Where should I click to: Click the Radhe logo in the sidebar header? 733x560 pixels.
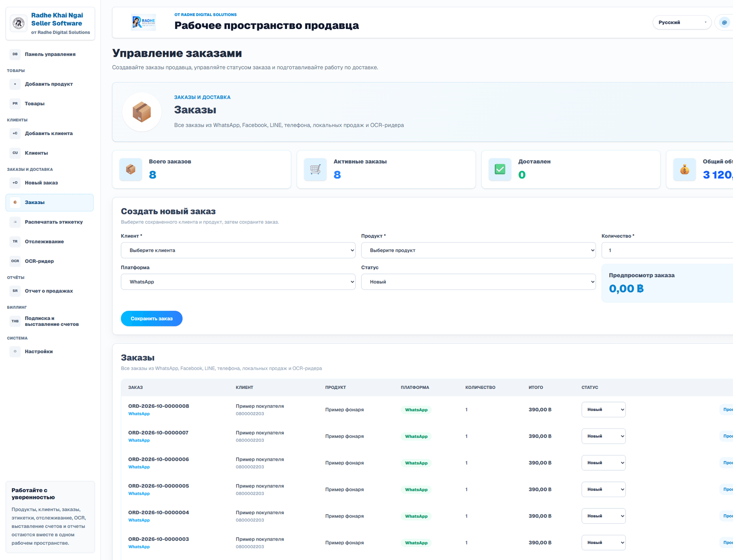pos(18,23)
